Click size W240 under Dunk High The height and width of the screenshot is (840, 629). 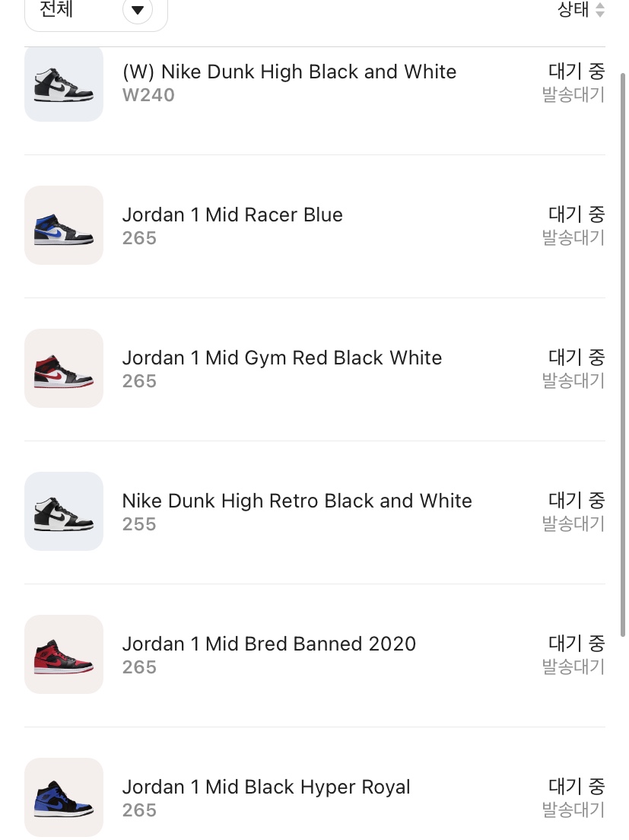(x=148, y=95)
